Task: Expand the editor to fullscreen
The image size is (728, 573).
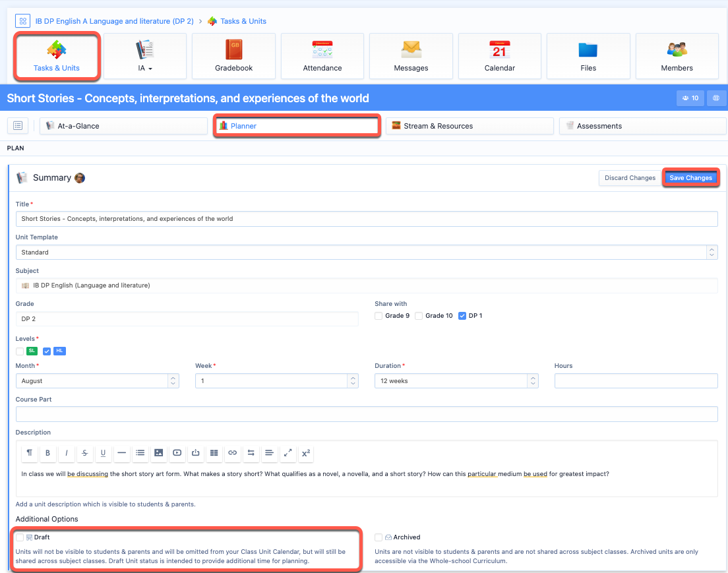Action: pyautogui.click(x=288, y=453)
